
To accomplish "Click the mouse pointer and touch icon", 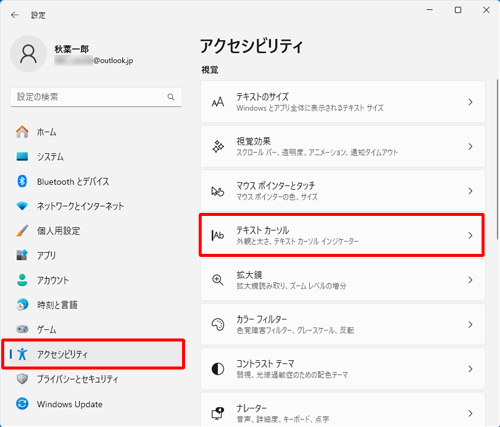I will click(218, 191).
